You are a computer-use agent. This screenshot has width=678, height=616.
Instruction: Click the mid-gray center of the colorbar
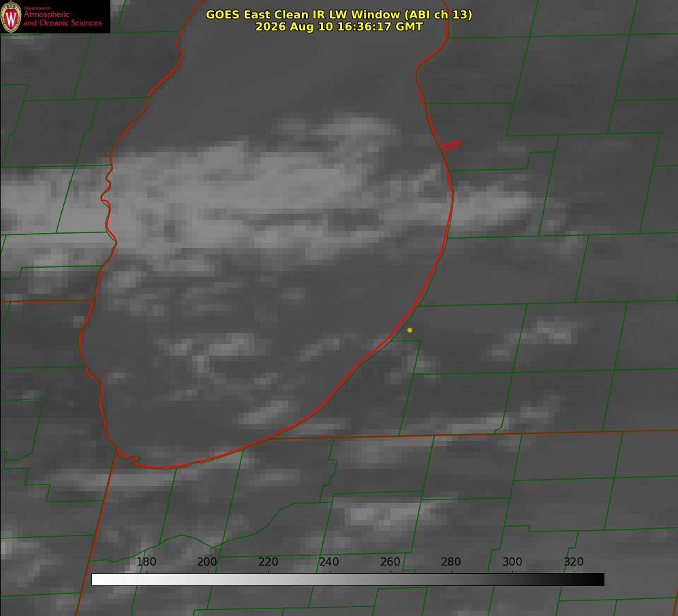coord(348,579)
